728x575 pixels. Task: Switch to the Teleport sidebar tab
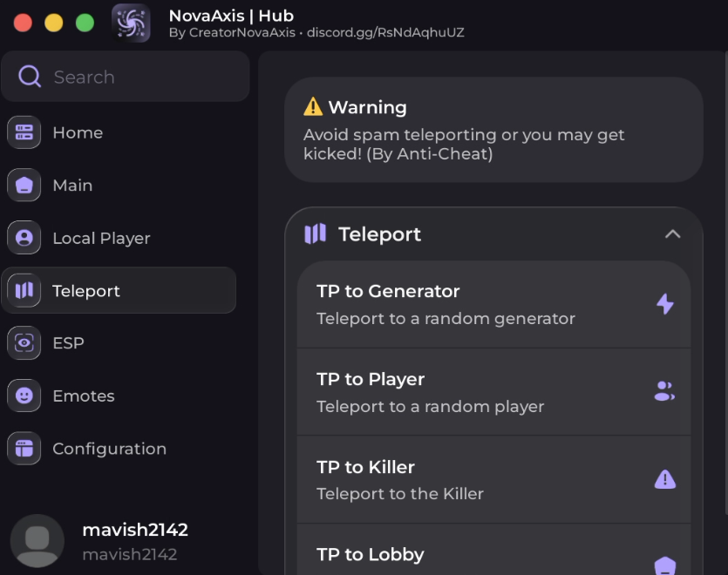point(86,291)
